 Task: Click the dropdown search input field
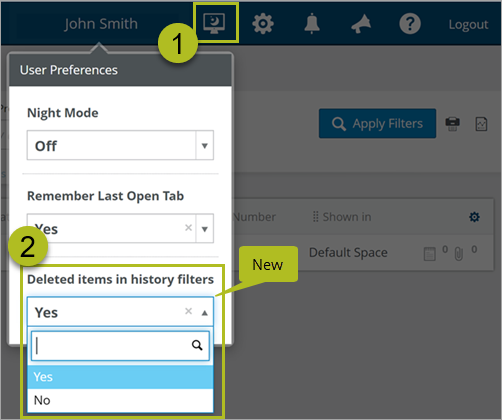click(x=120, y=346)
